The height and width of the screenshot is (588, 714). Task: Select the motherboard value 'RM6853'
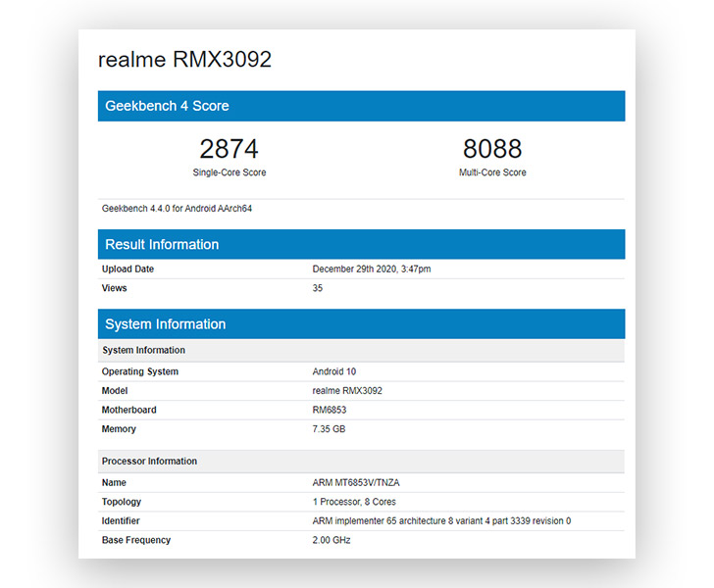click(x=330, y=410)
